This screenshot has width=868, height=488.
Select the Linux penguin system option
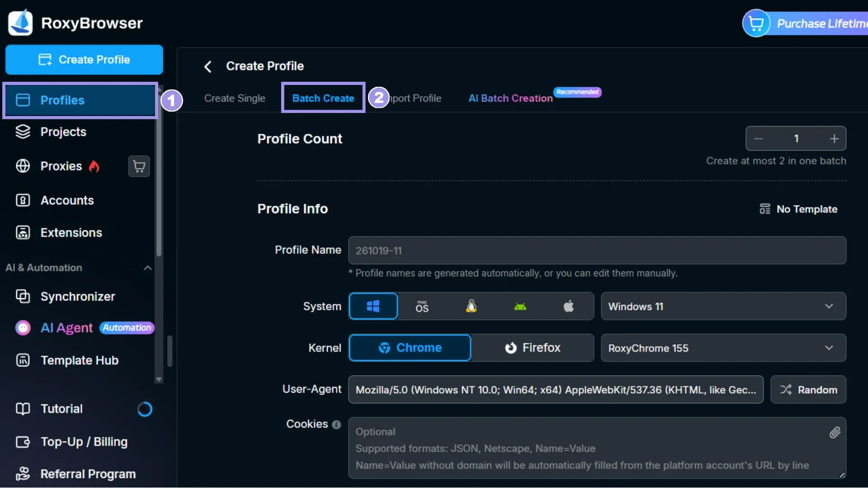click(x=471, y=306)
